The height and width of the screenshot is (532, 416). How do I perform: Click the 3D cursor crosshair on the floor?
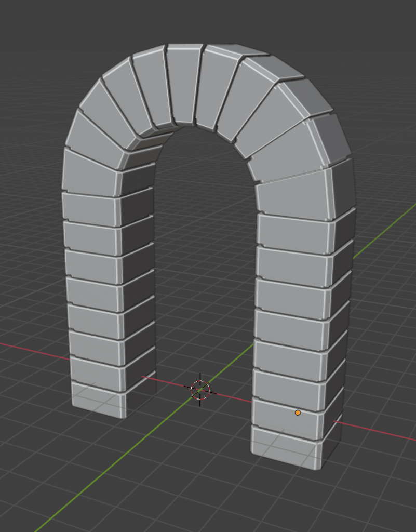200,389
